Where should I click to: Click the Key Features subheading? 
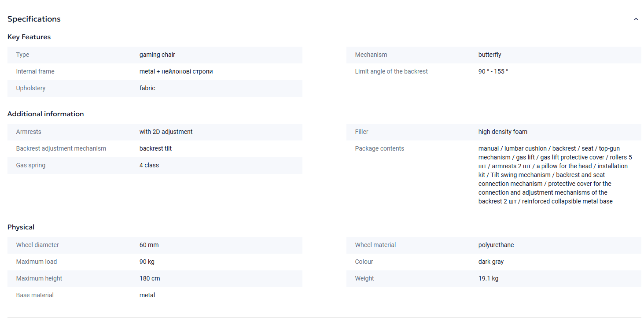pyautogui.click(x=29, y=37)
